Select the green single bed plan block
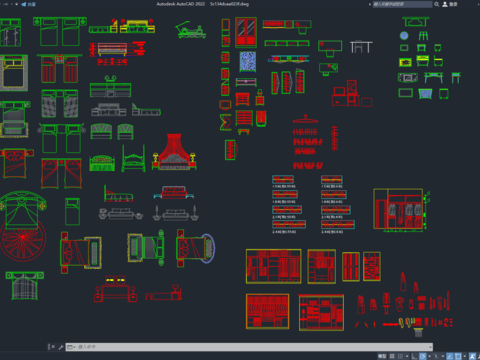 click(x=72, y=211)
